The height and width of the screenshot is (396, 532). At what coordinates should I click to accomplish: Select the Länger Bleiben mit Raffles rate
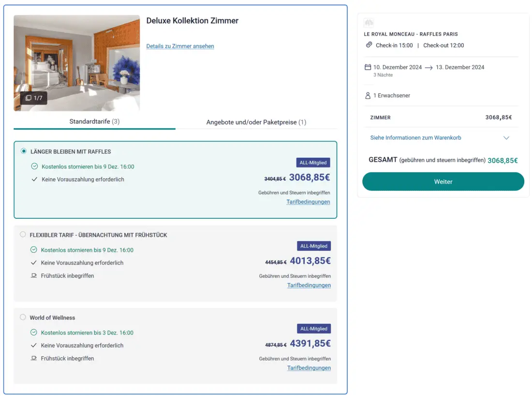[x=24, y=151]
